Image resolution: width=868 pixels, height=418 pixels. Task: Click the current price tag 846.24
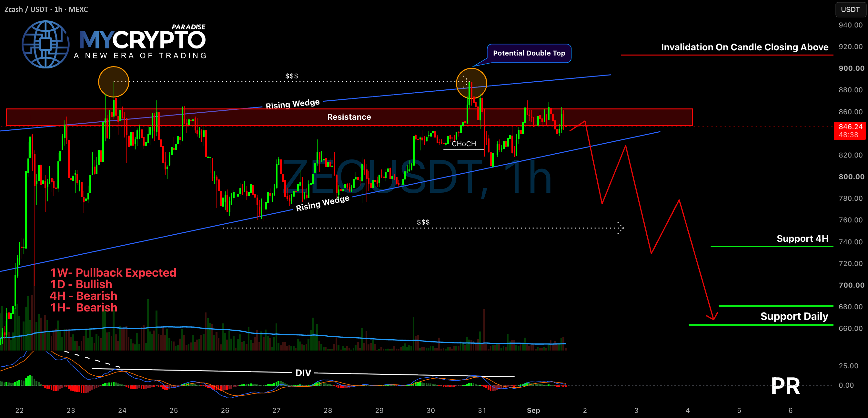[850, 130]
